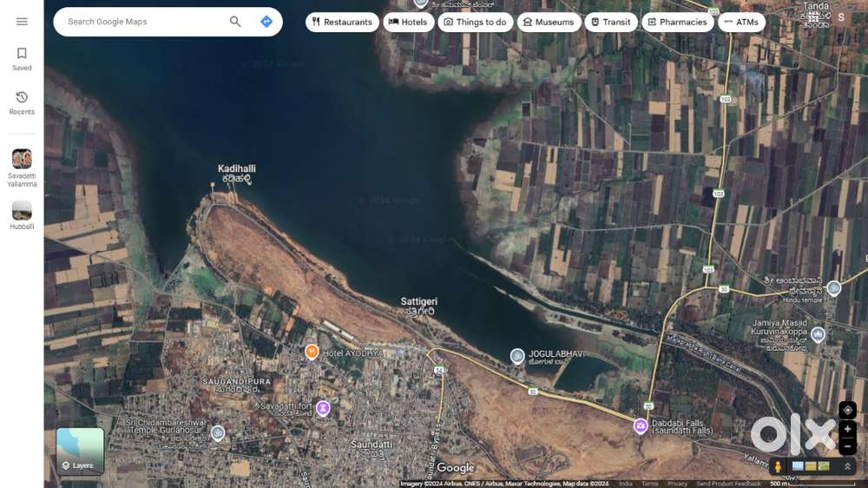Viewport: 868px width, 488px height.
Task: Click the Search Google Maps field
Action: [x=143, y=22]
